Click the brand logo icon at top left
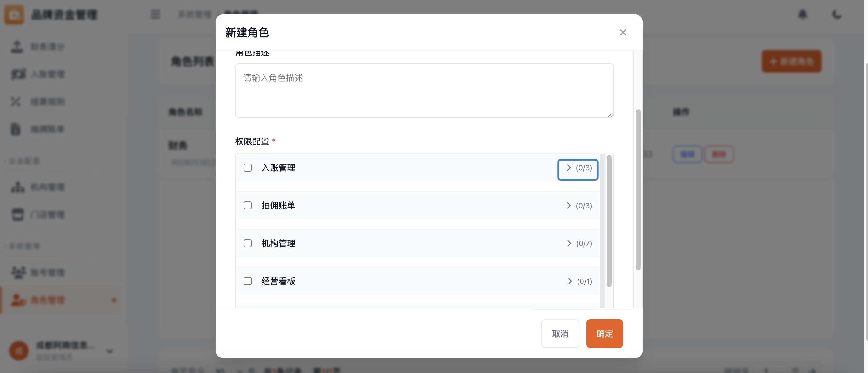 tap(14, 15)
